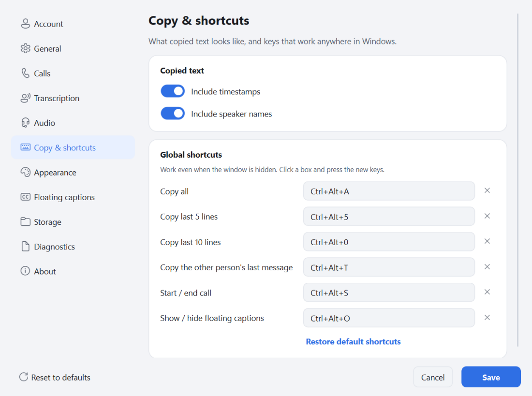Click the Start / end call label

(186, 293)
